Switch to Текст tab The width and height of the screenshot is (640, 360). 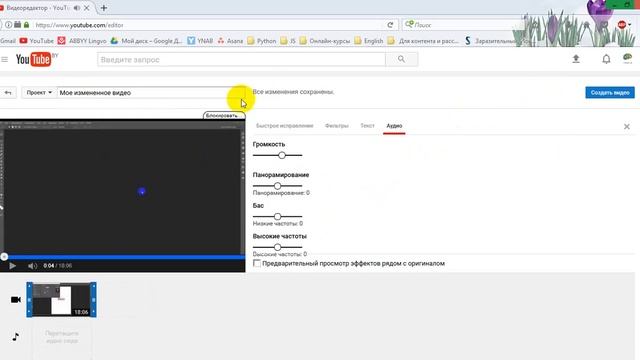[x=367, y=126]
